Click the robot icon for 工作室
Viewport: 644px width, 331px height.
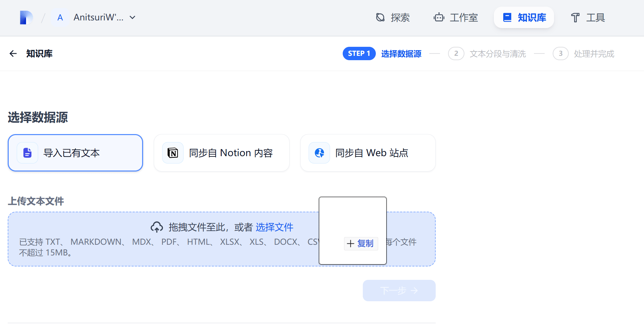tap(438, 17)
